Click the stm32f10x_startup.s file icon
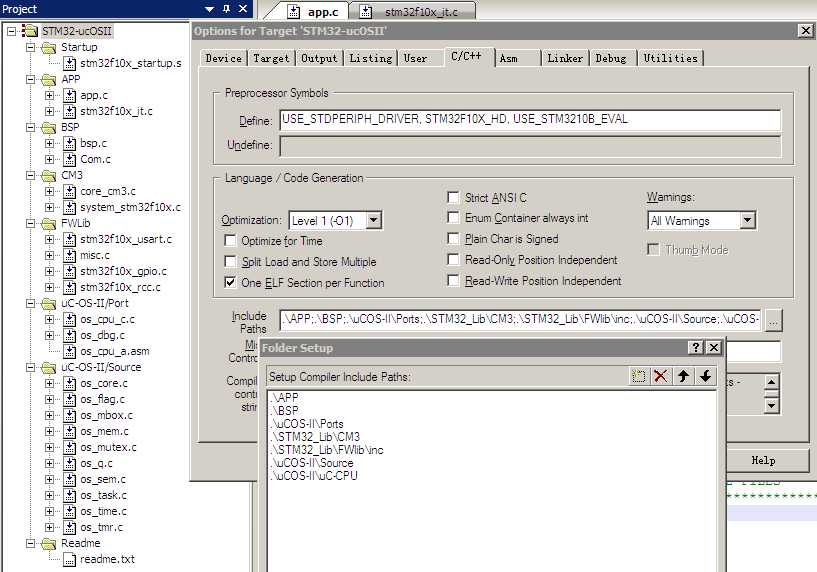This screenshot has height=572, width=817. 69,63
